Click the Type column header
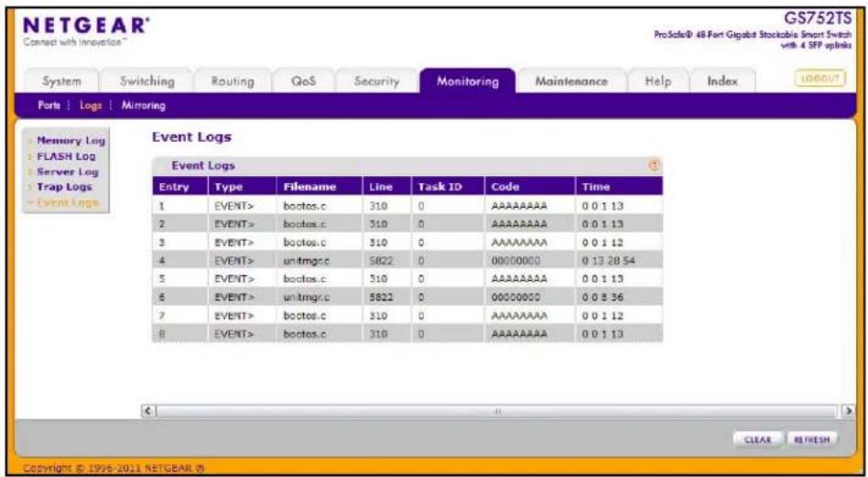The image size is (868, 477). (x=242, y=187)
